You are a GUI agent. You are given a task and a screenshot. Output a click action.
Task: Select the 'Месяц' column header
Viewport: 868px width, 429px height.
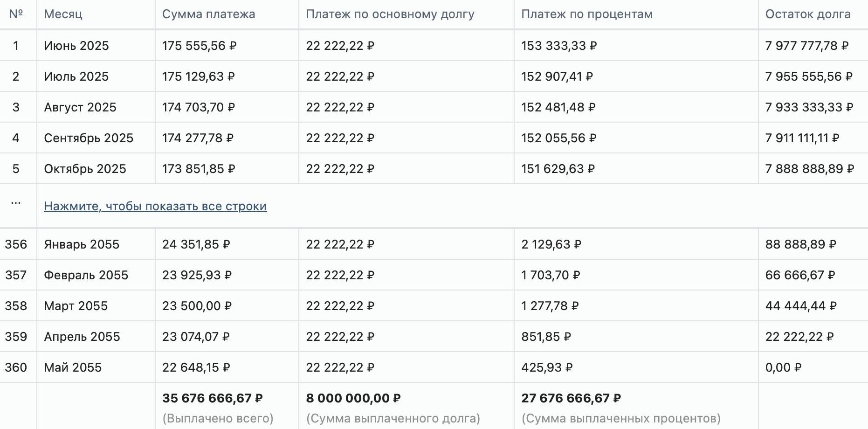pyautogui.click(x=63, y=14)
